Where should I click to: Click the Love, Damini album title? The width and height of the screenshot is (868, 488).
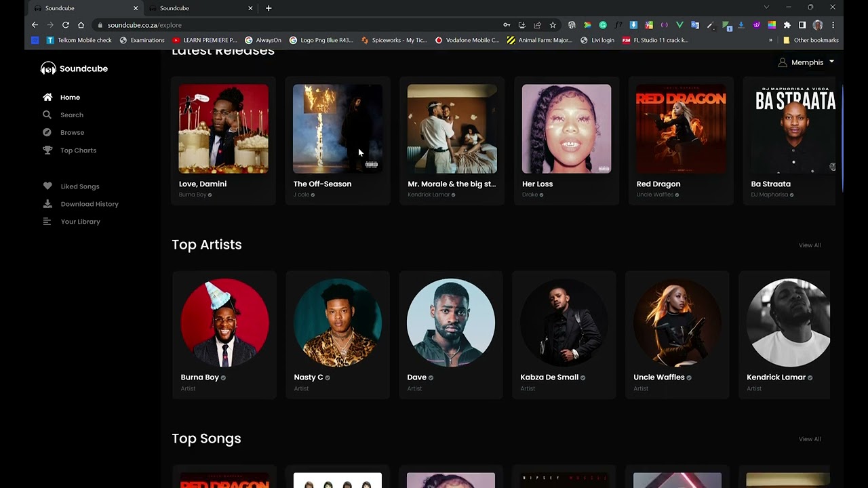pyautogui.click(x=203, y=184)
